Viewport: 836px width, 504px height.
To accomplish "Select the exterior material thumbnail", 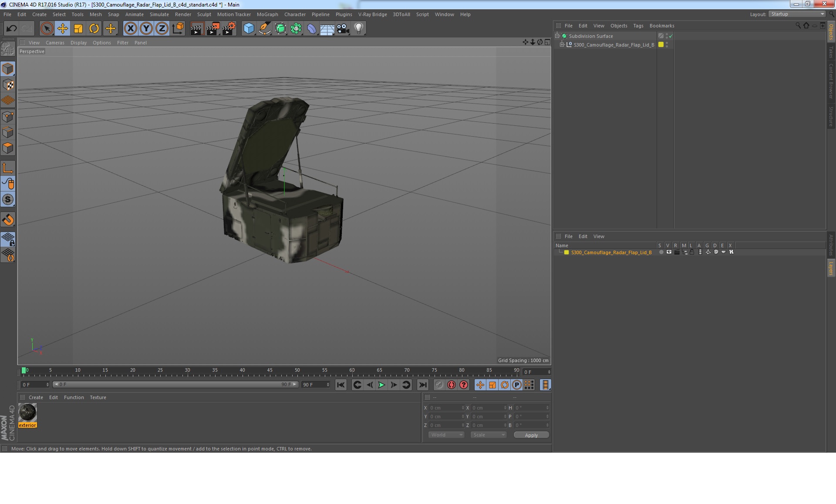I will click(x=27, y=413).
